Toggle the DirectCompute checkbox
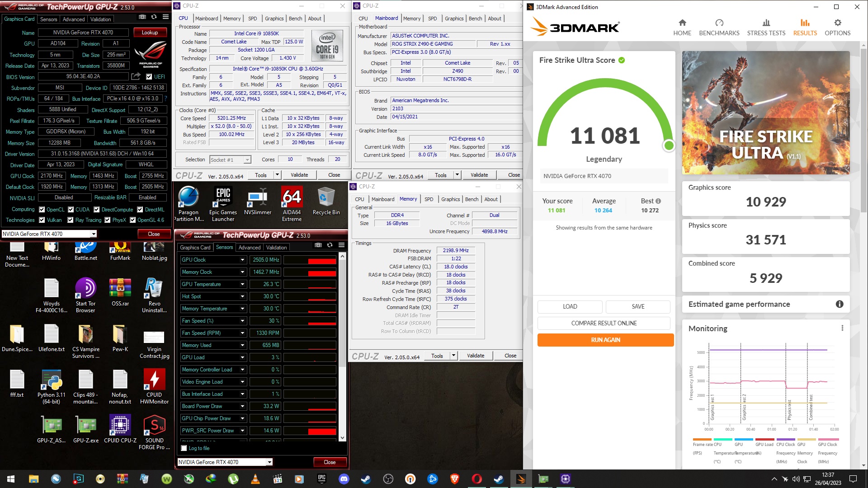Screen dimensions: 868x488 [97, 209]
